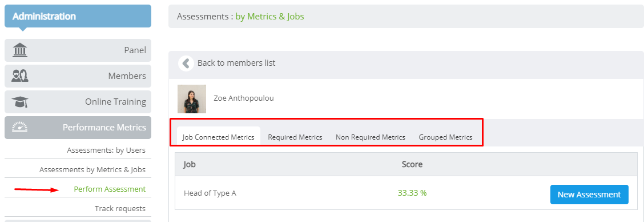The image size is (644, 222).
Task: Click the 33.33 % score value
Action: pos(412,193)
